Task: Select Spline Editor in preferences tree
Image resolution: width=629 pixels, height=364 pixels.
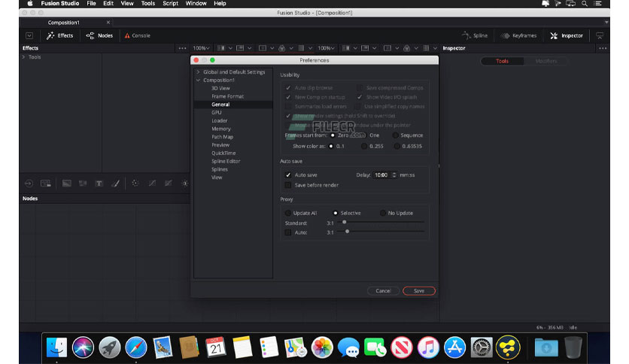Action: pyautogui.click(x=226, y=161)
